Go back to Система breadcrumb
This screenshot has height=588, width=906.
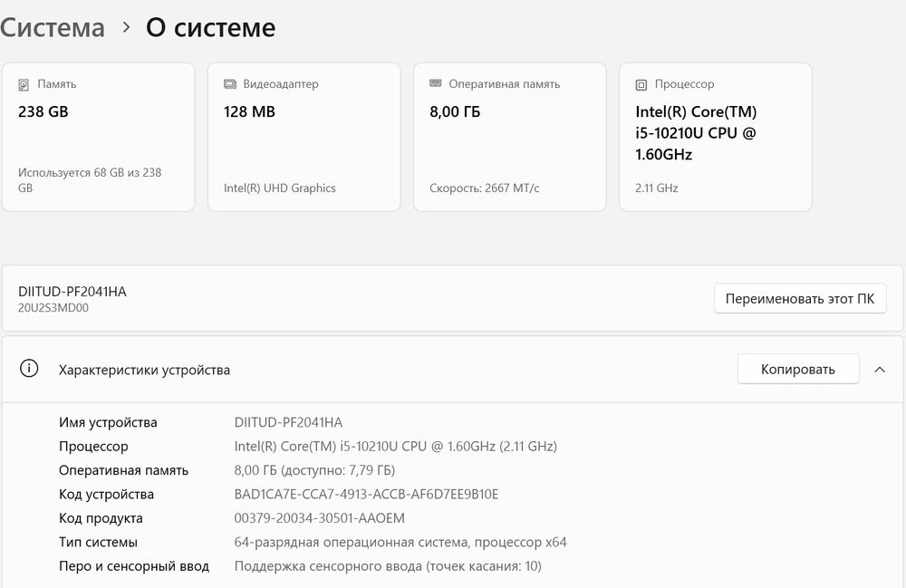pyautogui.click(x=52, y=28)
